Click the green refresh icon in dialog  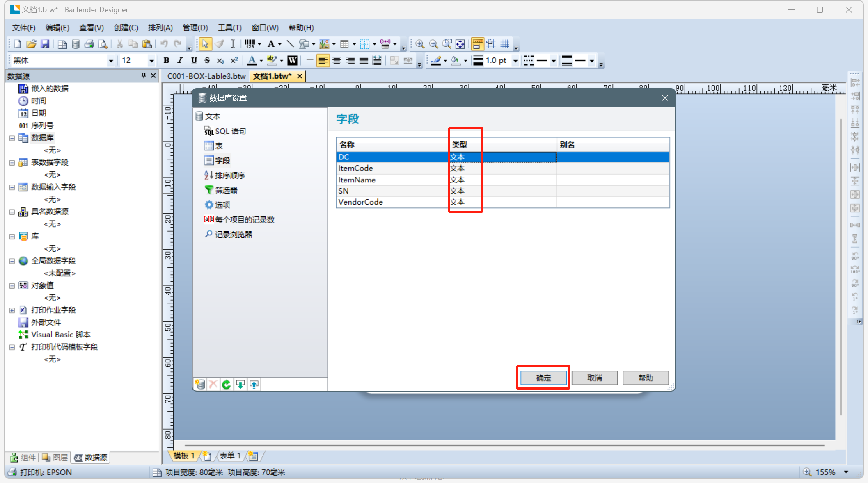pos(227,384)
